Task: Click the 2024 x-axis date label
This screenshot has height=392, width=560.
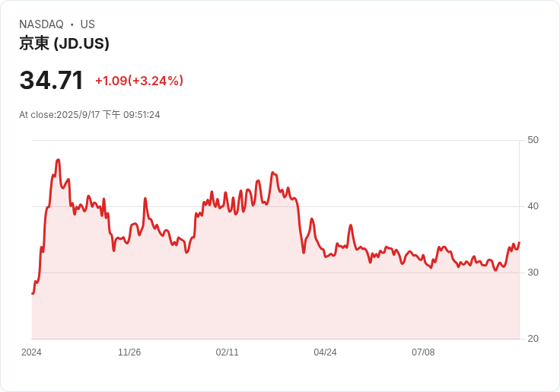Action: pyautogui.click(x=31, y=352)
